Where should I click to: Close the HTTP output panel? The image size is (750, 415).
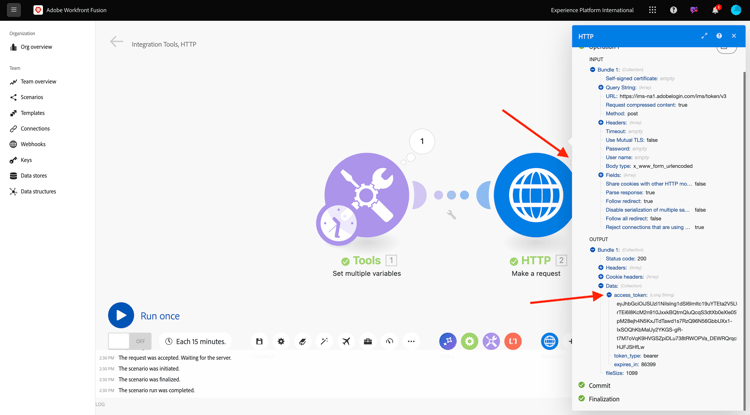click(734, 36)
